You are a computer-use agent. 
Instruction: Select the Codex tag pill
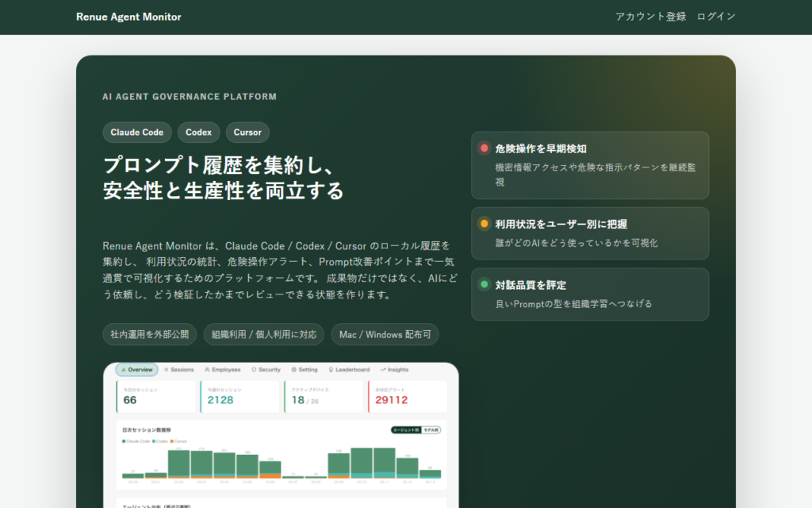198,133
